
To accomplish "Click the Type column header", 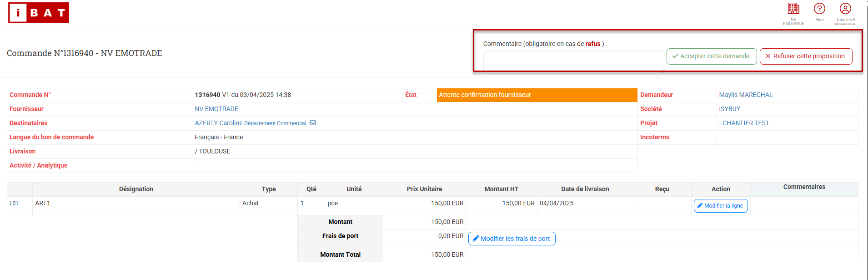I will [269, 189].
